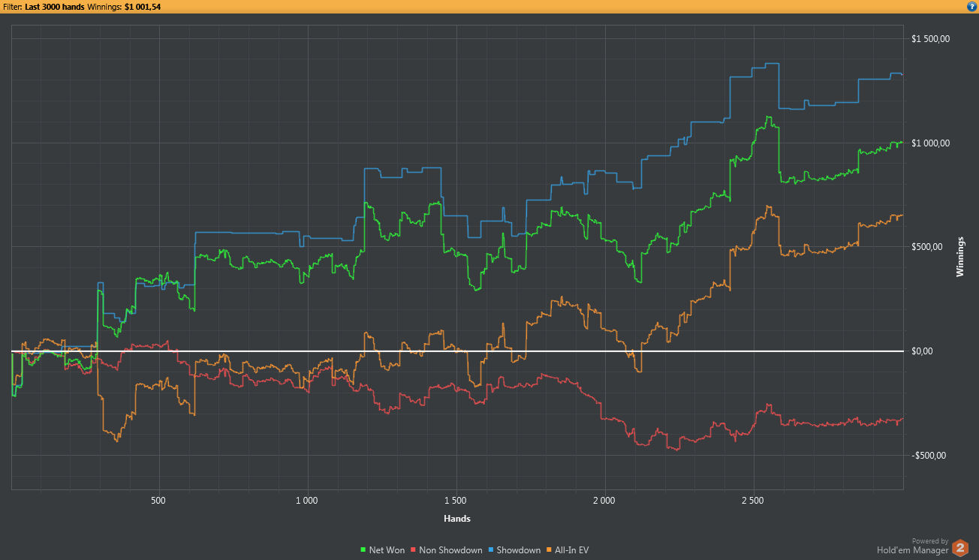Click the red Non Showdown legend swatch
Image resolution: width=979 pixels, height=560 pixels.
pos(413,550)
